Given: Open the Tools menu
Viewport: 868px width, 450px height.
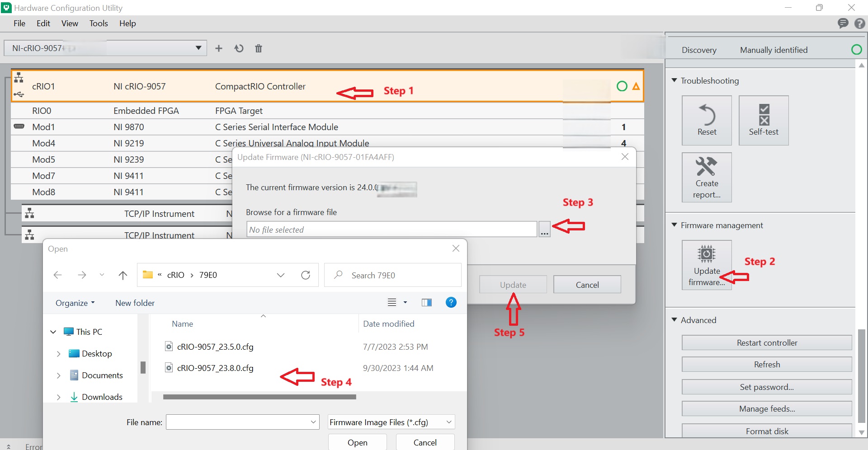Looking at the screenshot, I should 99,23.
